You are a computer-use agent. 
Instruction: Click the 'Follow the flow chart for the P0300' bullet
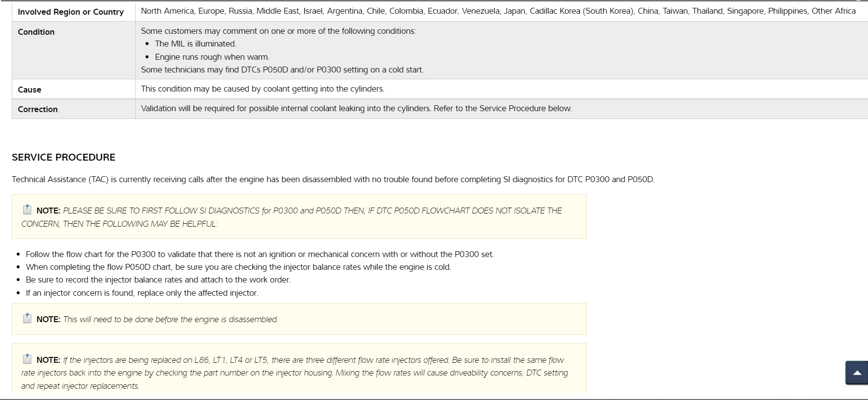click(x=259, y=254)
